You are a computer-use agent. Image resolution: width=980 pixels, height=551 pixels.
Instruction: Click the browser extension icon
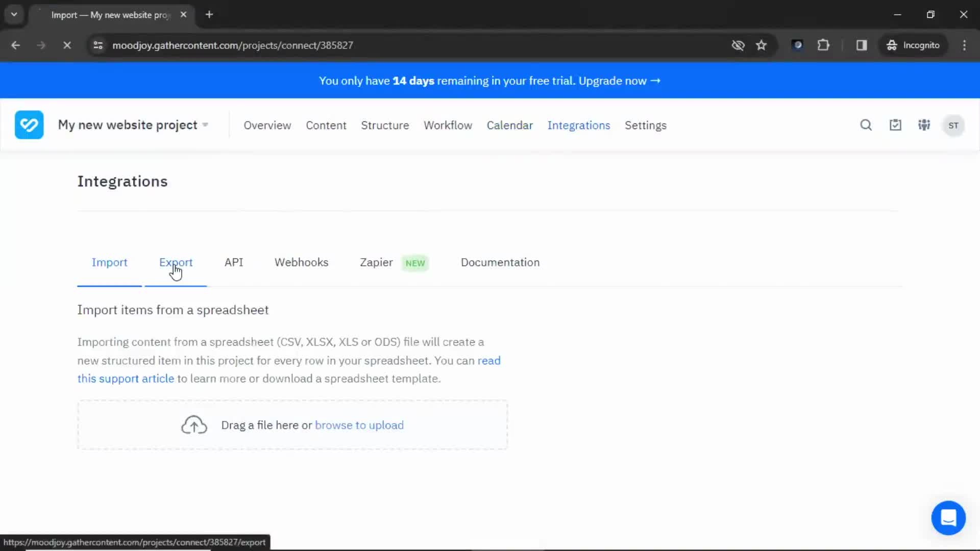(823, 45)
